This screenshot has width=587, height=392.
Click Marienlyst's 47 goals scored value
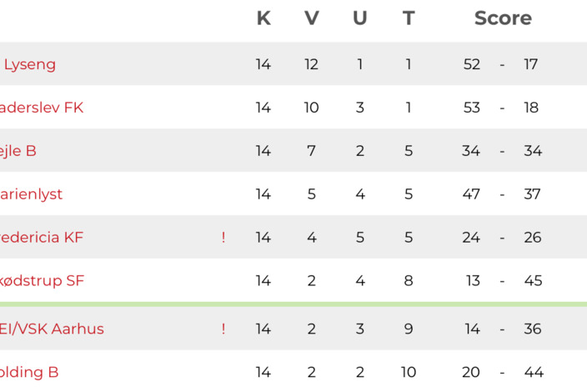tap(471, 194)
